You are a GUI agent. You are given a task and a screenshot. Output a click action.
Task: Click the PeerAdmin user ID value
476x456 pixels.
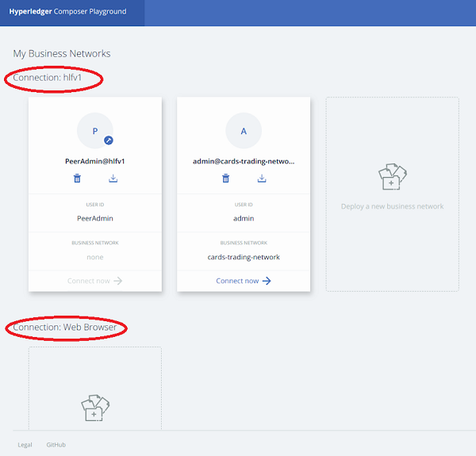pos(95,218)
